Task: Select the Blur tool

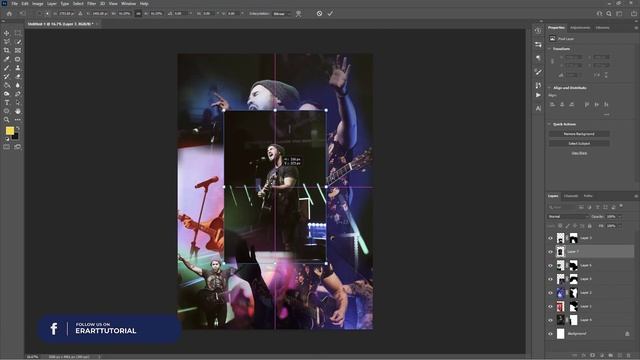Action: coord(18,85)
